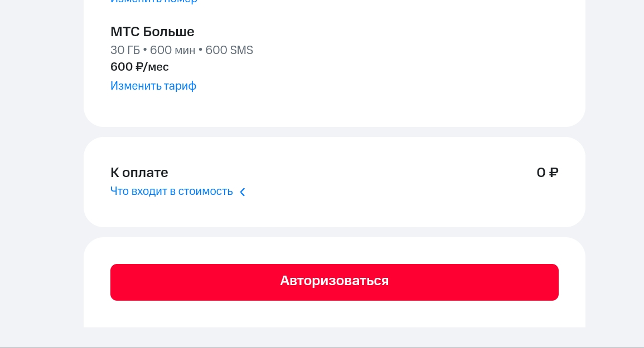Click the 600 мин minutes text
This screenshot has width=644, height=348.
[172, 50]
